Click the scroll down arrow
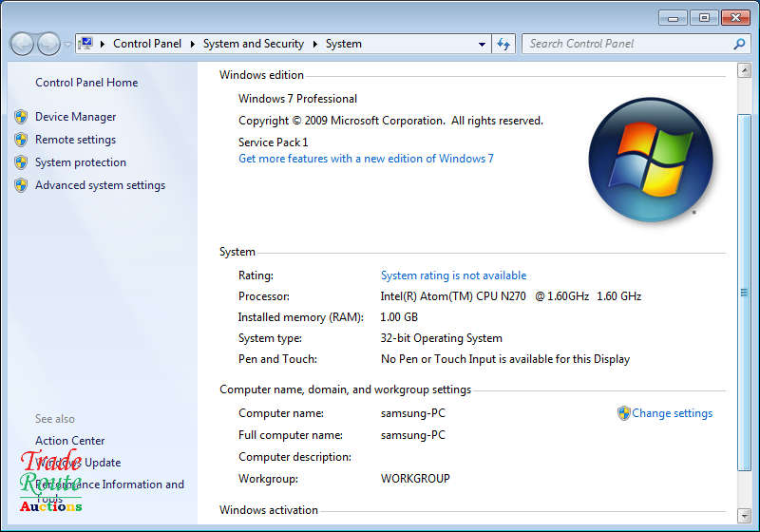The image size is (760, 532). (x=745, y=516)
